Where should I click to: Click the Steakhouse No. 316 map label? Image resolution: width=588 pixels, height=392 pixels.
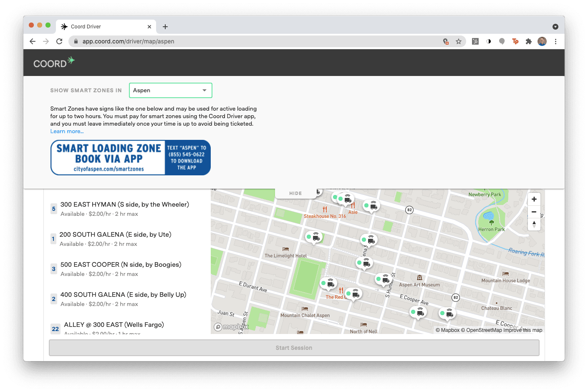point(325,216)
